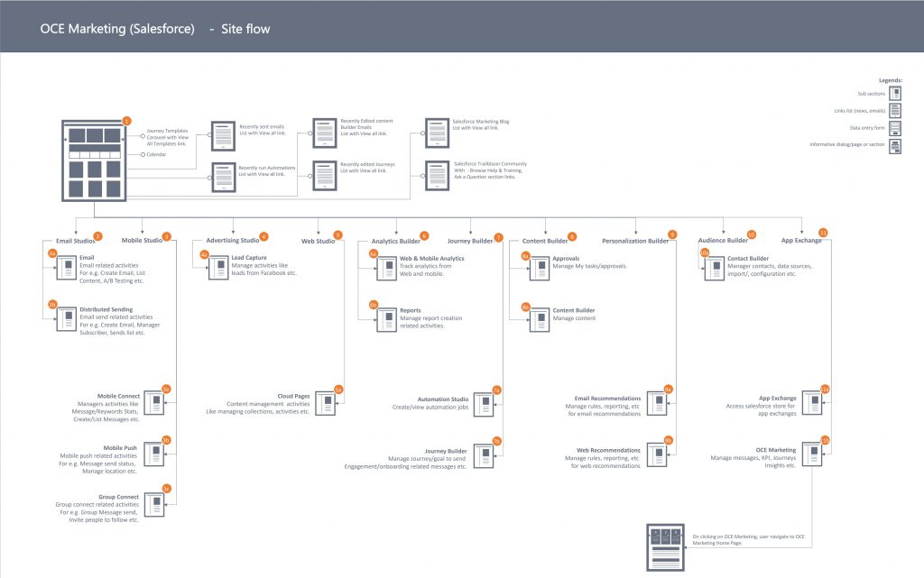Click the Automation Studio label text

pyautogui.click(x=442, y=399)
